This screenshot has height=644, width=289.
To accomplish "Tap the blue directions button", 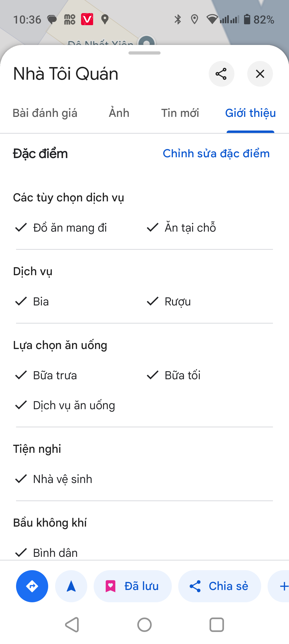I will click(32, 586).
